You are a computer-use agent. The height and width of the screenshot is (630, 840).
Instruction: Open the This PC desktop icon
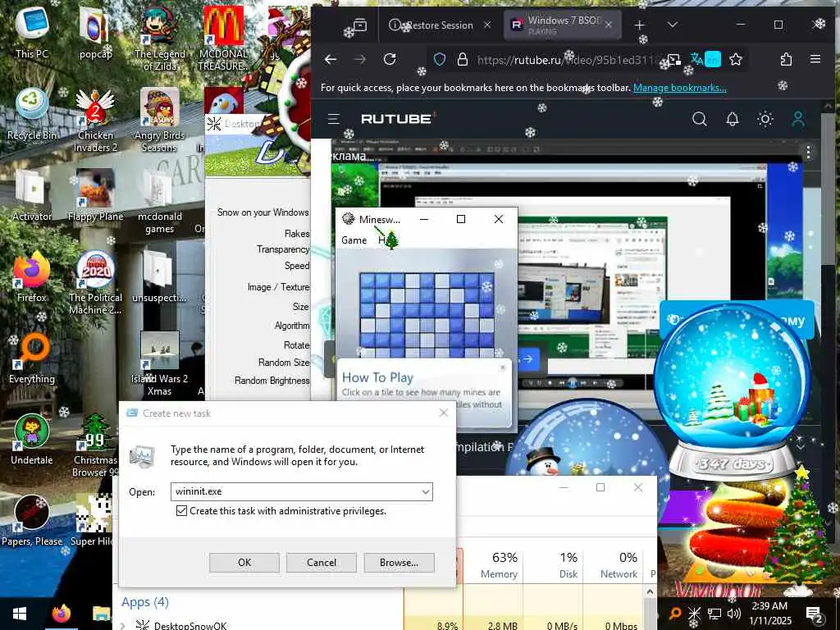coord(32,32)
